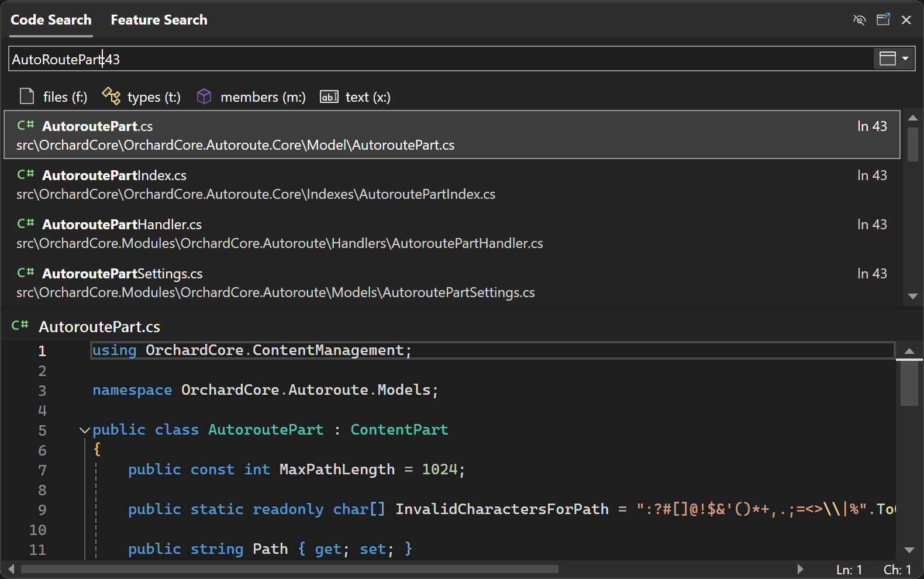Click the C# icon in preview header

[20, 325]
